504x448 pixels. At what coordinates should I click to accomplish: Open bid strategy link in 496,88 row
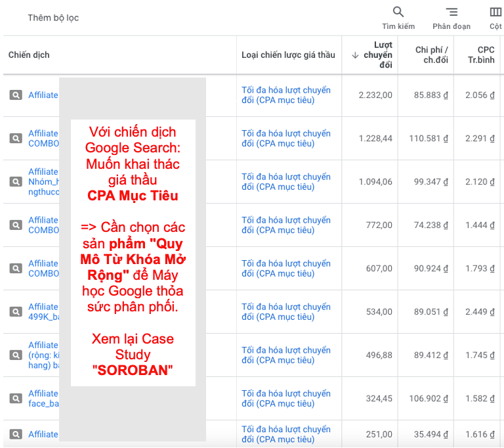[286, 355]
